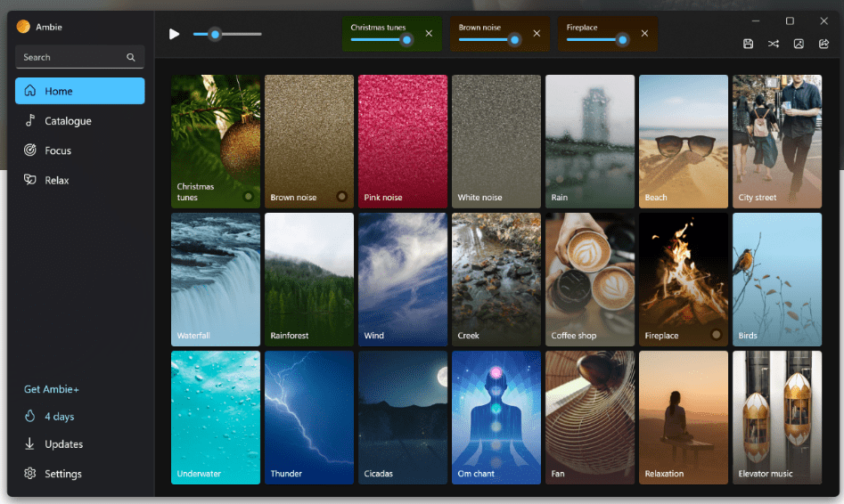Click the Fireplace volume slider handle

point(622,39)
